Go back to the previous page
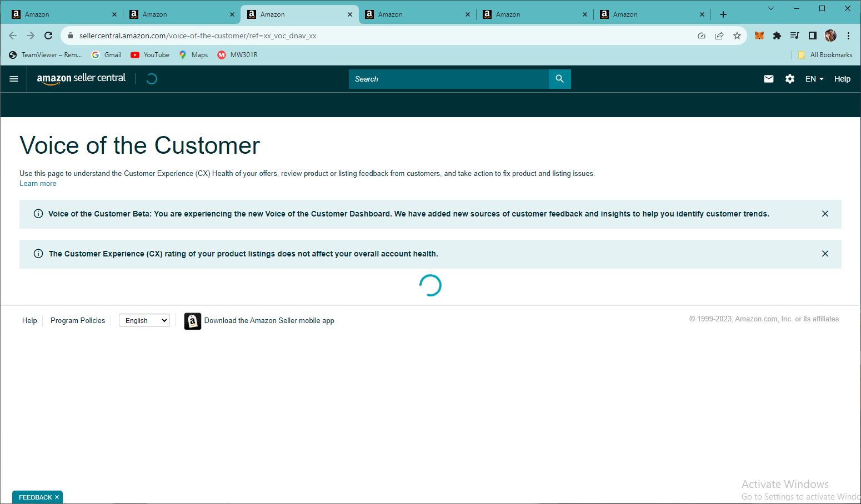This screenshot has width=861, height=504. [x=13, y=36]
